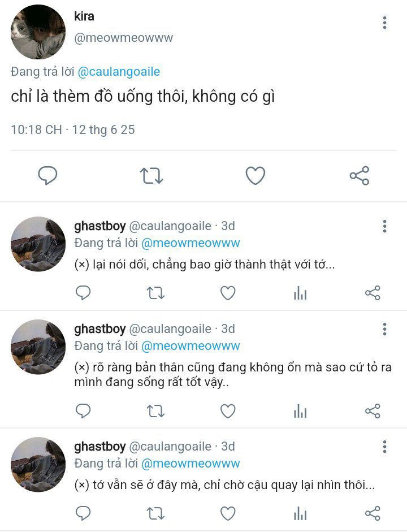Open ghastboy's avatar on the last reply
Viewport: 407px width, 532px height.
(x=38, y=465)
